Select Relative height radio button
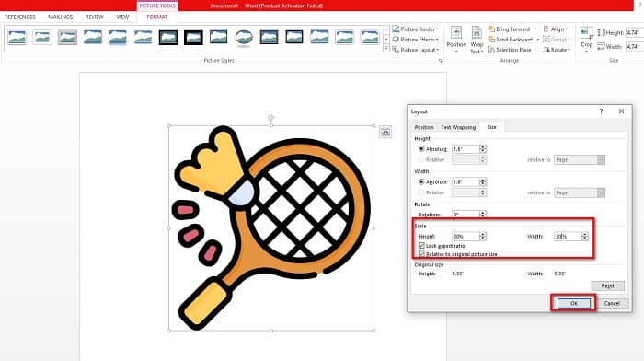This screenshot has width=644, height=361. 421,159
